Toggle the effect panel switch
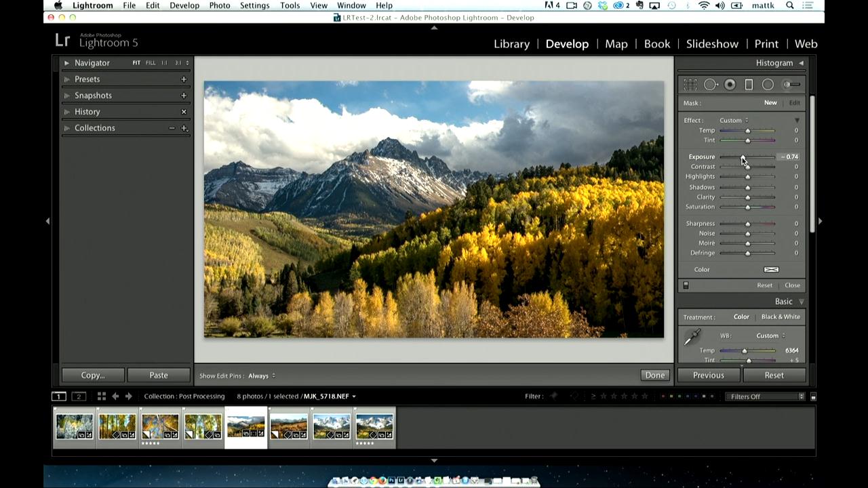Image resolution: width=868 pixels, height=488 pixels. pyautogui.click(x=686, y=285)
